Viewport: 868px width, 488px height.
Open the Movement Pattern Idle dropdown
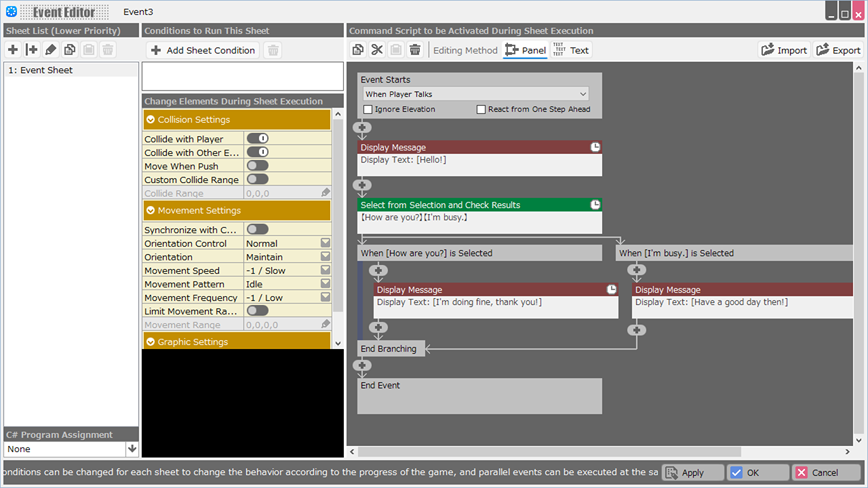pyautogui.click(x=325, y=284)
